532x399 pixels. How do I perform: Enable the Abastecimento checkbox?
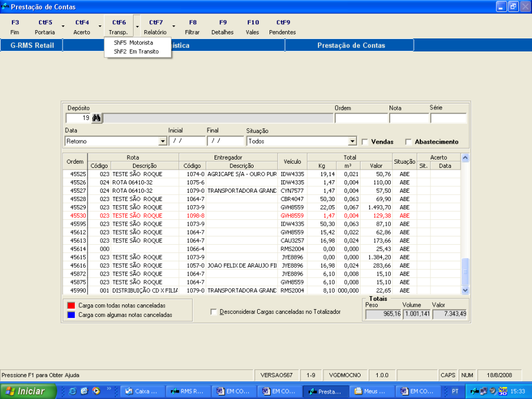click(408, 142)
